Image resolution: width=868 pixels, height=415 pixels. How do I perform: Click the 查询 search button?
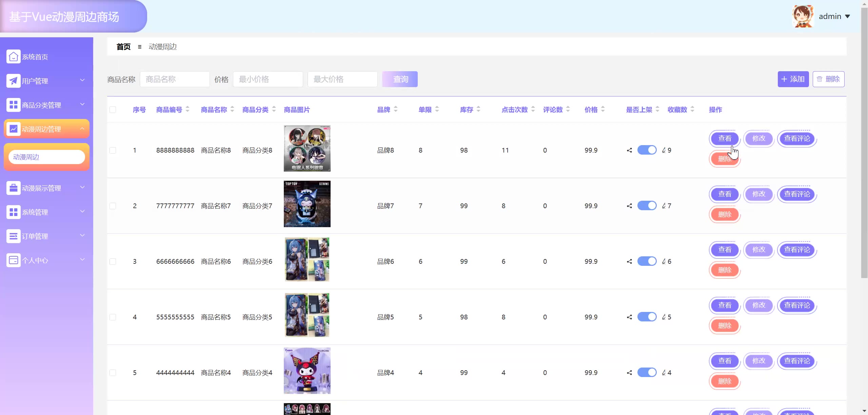[400, 79]
